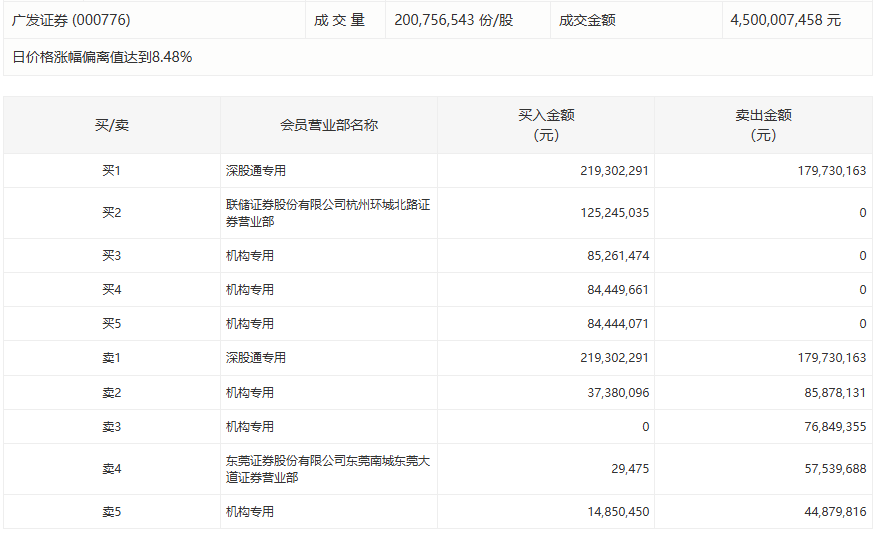Click the 买/卖 column header
878x534 pixels.
click(x=111, y=125)
